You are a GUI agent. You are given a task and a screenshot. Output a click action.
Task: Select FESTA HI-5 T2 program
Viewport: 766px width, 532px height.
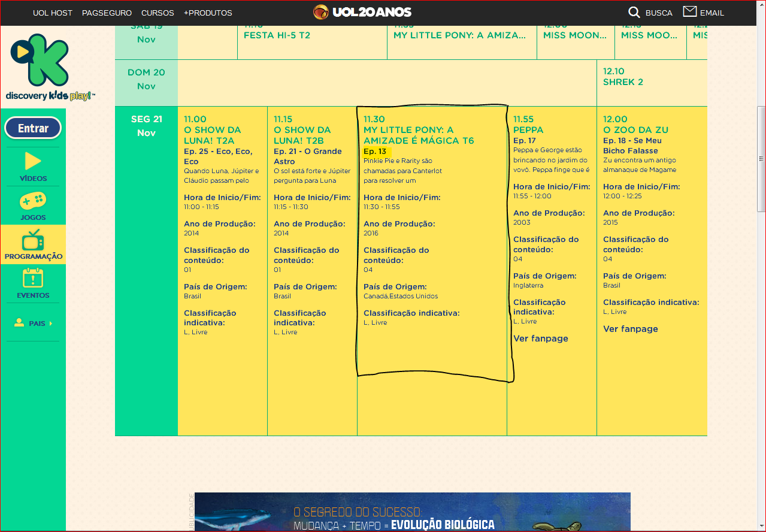point(277,35)
